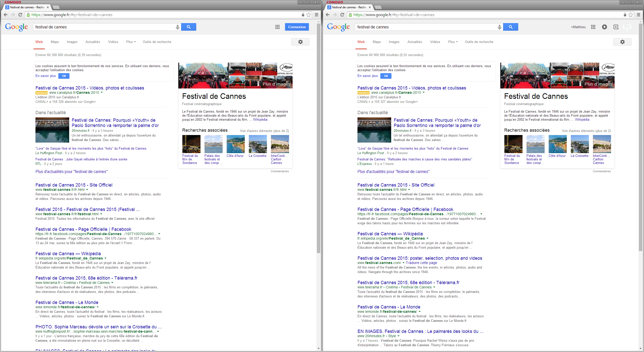Open Youth news thumbnail in left window
This screenshot has width=644, height=352.
(52, 130)
